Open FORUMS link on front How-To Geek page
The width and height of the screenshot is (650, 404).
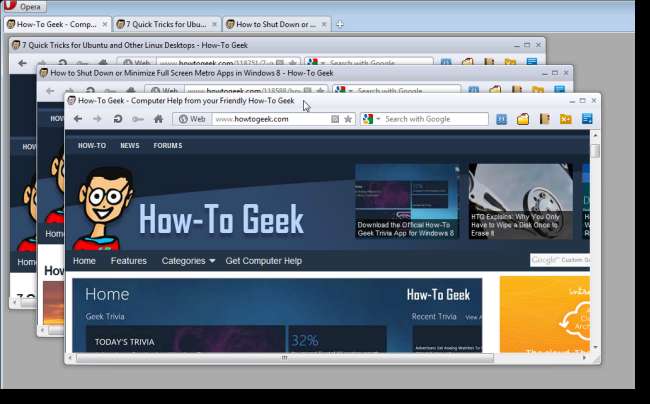(x=168, y=145)
